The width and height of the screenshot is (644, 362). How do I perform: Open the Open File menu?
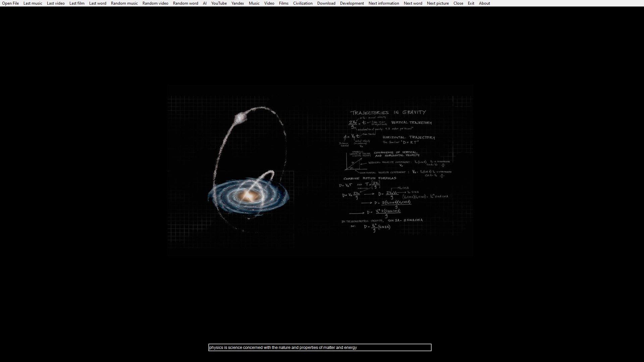click(10, 3)
